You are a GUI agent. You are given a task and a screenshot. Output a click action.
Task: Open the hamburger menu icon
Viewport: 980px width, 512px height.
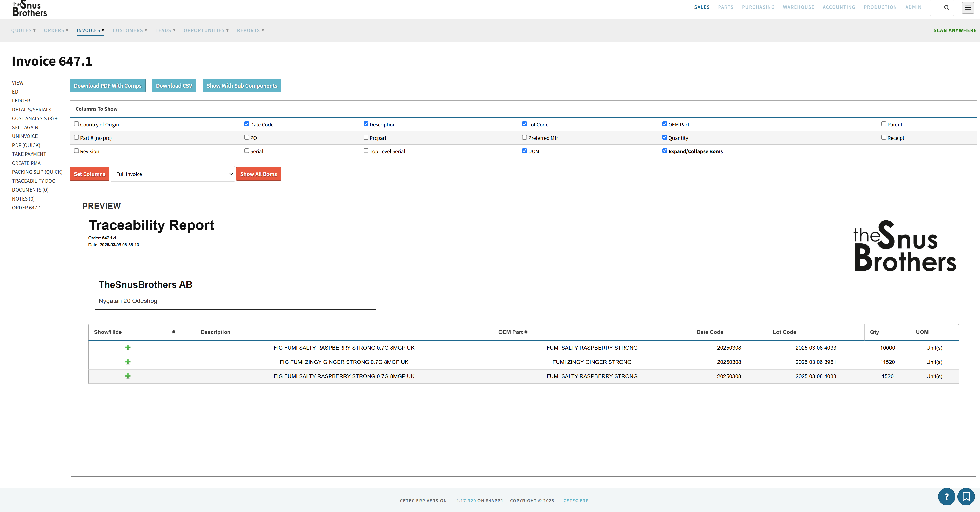968,7
